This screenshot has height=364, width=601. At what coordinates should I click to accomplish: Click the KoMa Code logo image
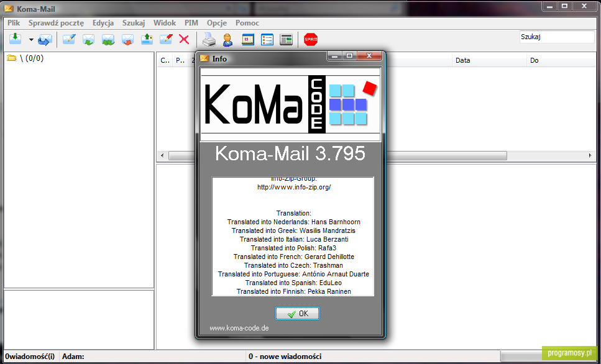coord(290,104)
